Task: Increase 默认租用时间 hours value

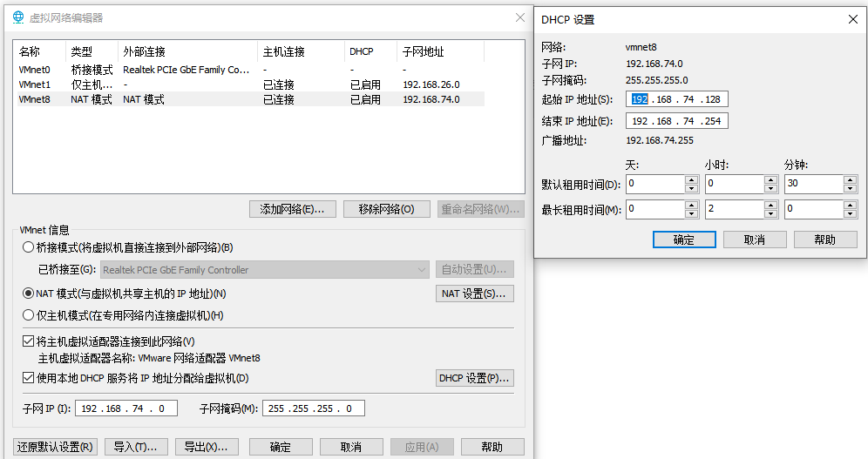Action: [770, 179]
